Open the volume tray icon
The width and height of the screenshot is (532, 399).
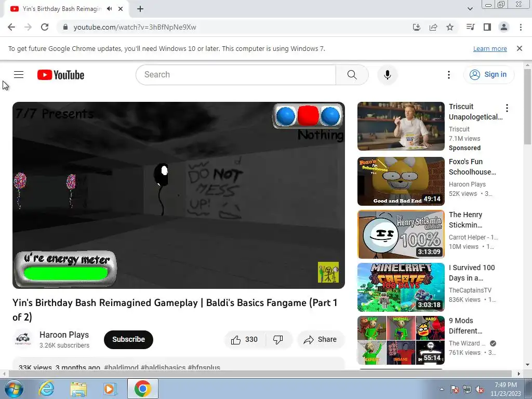pyautogui.click(x=480, y=389)
